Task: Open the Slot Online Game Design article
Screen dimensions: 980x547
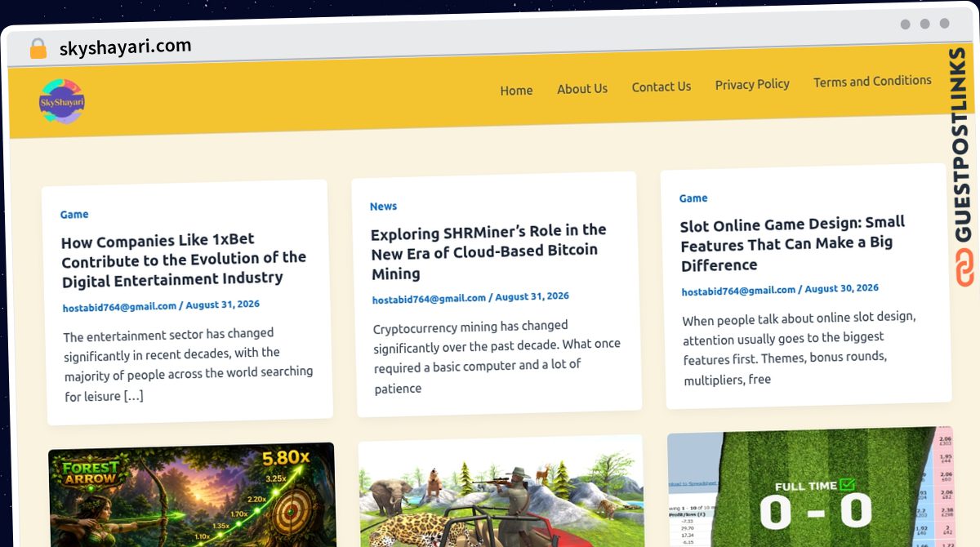Action: click(x=793, y=243)
